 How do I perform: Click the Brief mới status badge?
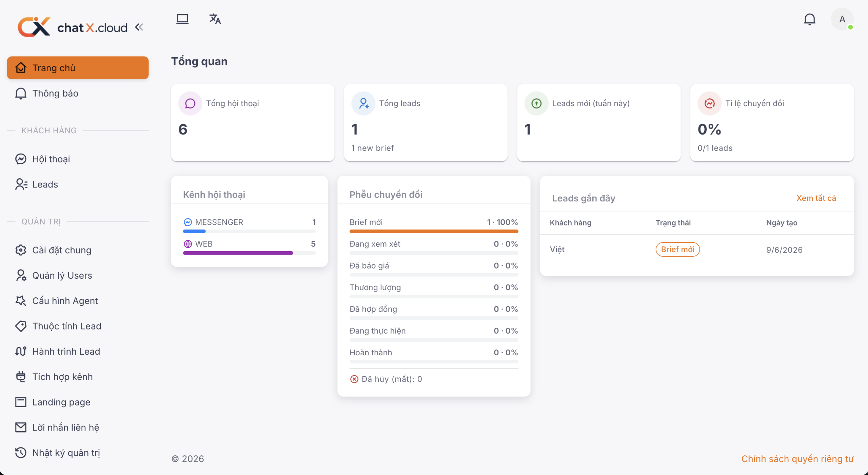click(677, 250)
